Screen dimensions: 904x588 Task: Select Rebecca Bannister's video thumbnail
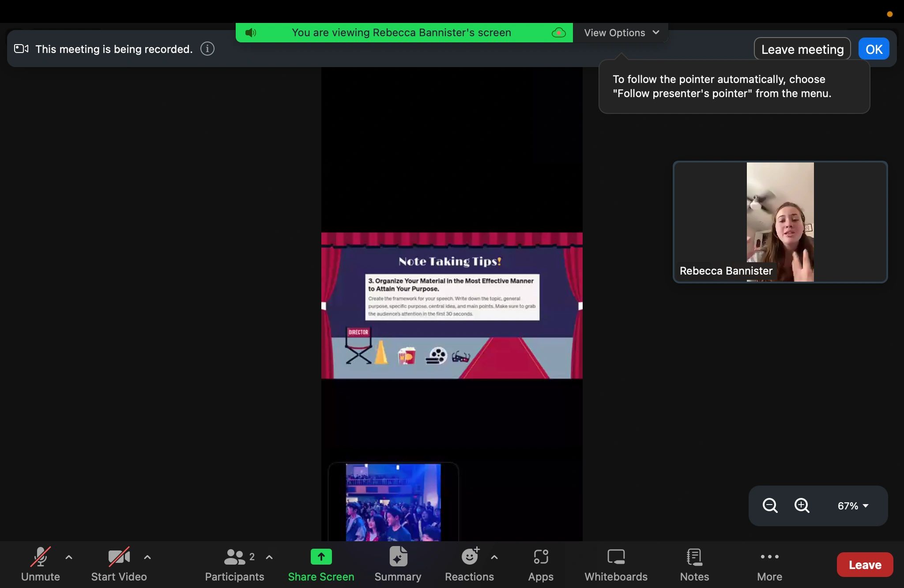coord(780,222)
